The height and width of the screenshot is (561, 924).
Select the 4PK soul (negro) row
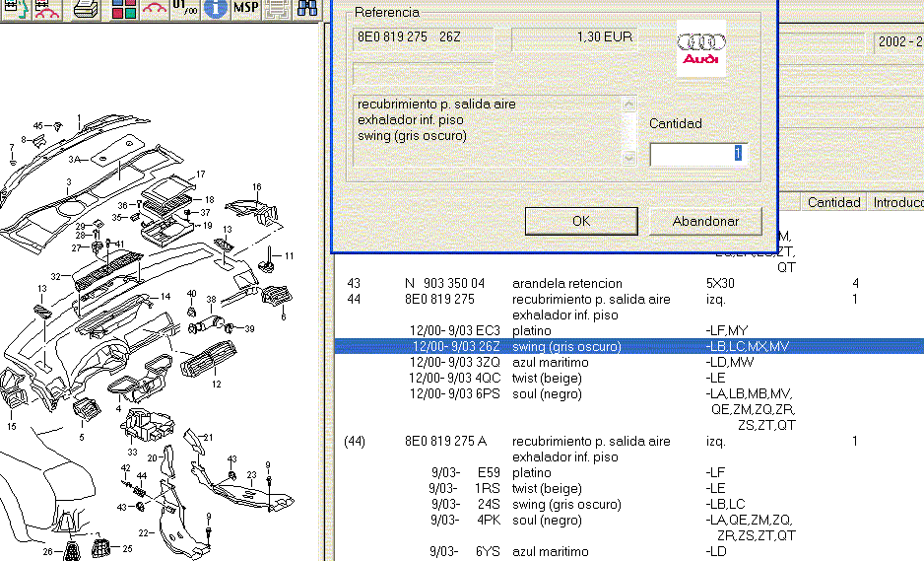click(x=628, y=521)
